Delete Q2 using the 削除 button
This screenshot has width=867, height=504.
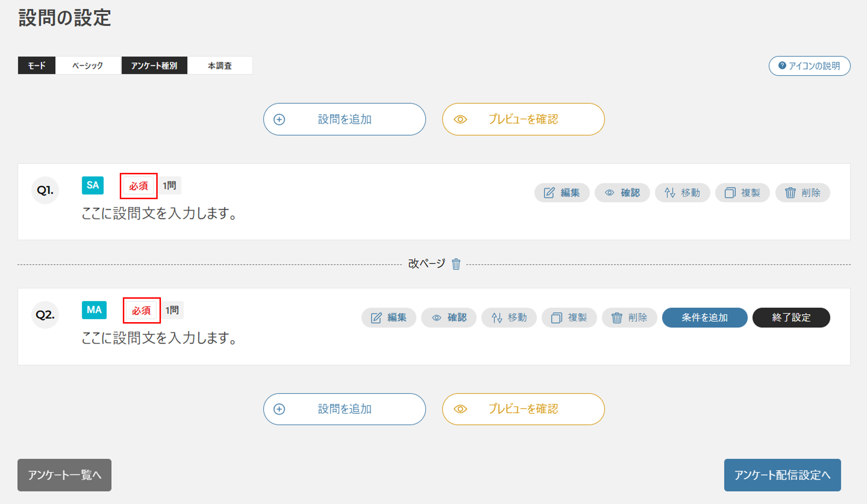[629, 317]
